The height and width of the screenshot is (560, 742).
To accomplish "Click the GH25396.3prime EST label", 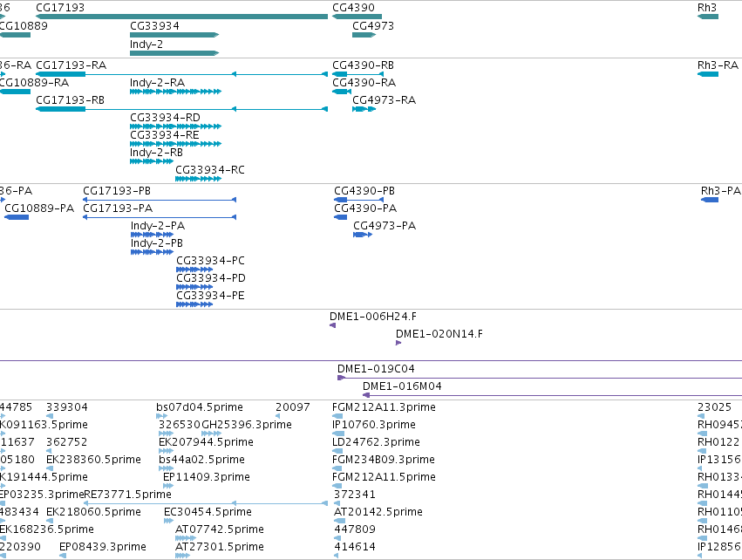I will 247,425.
